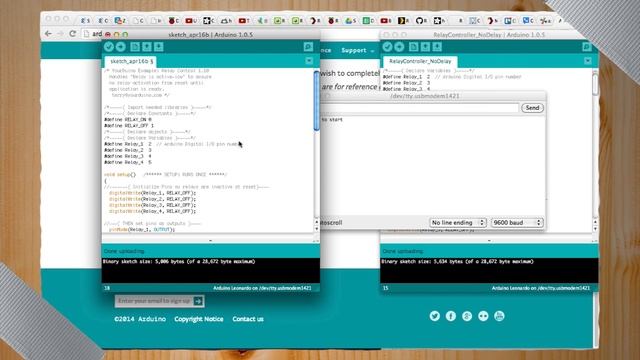Click Upload in the sketch_apr16b window
This screenshot has width=640, height=360.
[120, 47]
